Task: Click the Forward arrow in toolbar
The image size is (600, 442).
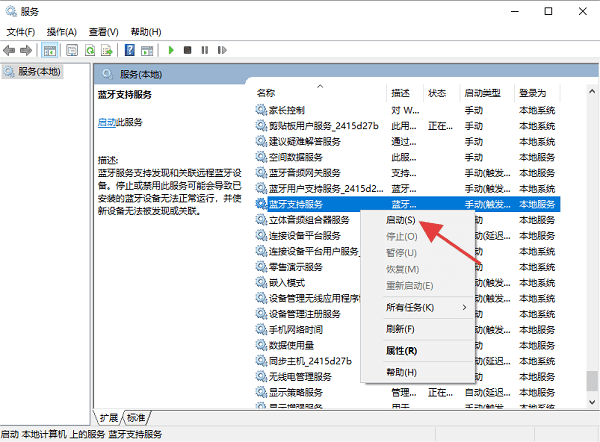Action: click(26, 49)
